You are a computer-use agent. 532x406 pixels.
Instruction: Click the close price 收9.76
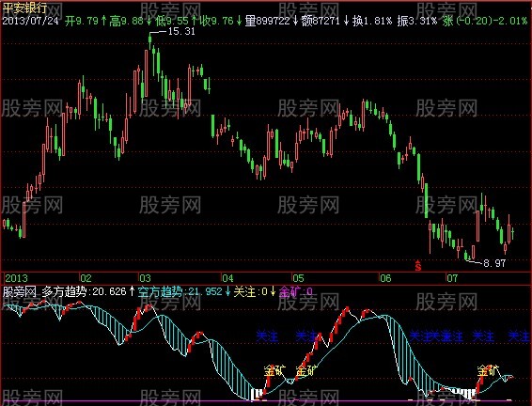click(x=217, y=21)
